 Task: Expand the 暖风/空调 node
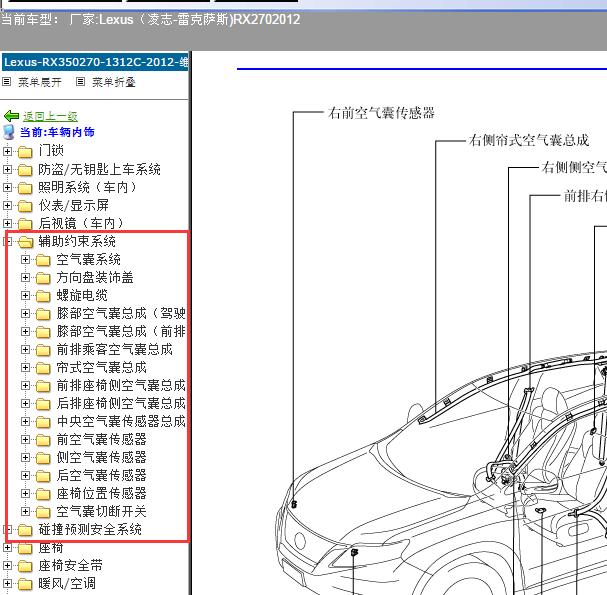pos(7,583)
